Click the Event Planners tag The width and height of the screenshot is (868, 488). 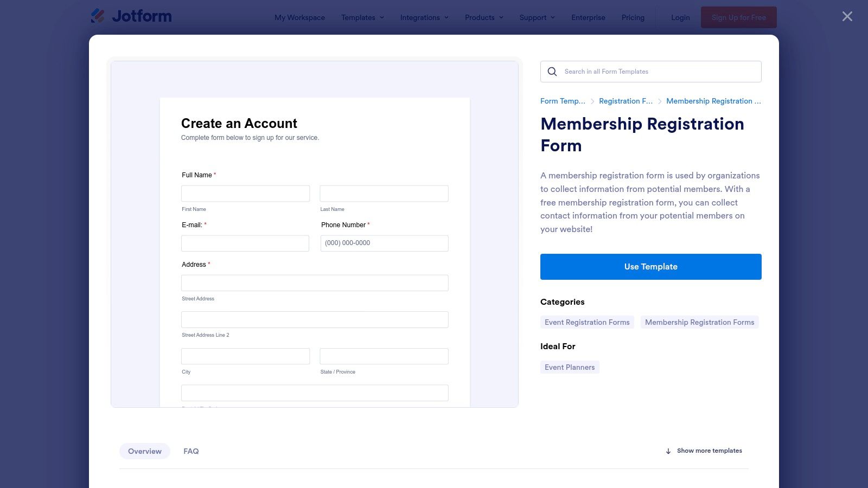[570, 367]
